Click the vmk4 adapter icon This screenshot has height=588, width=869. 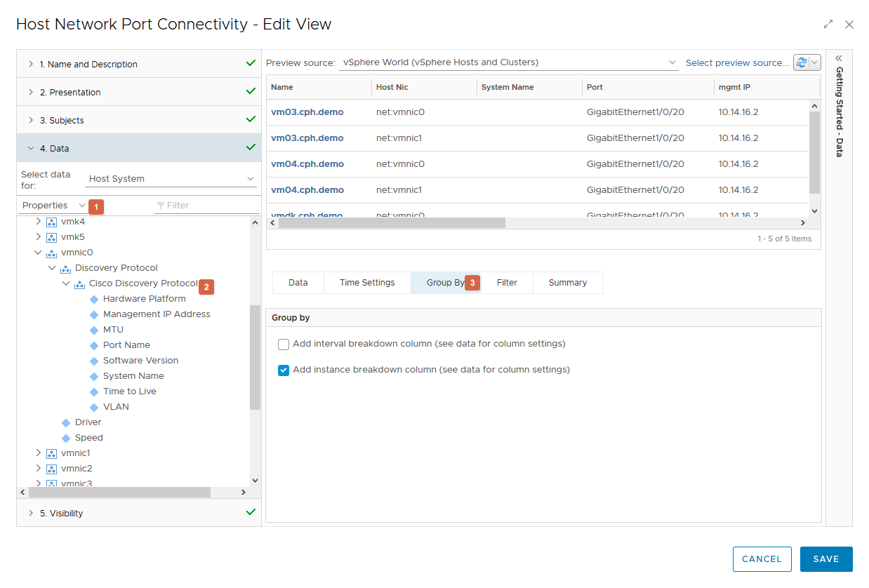coord(51,222)
